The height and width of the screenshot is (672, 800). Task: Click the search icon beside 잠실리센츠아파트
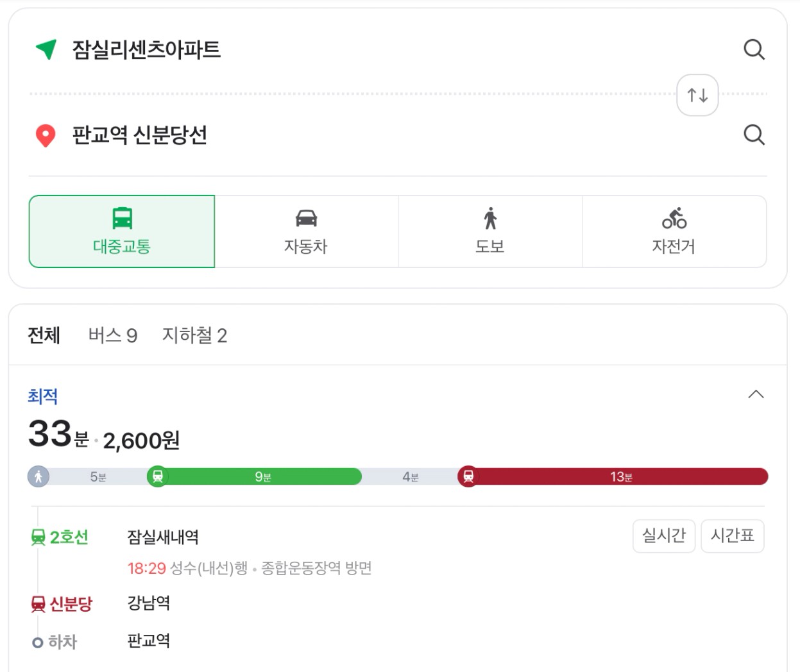[754, 49]
